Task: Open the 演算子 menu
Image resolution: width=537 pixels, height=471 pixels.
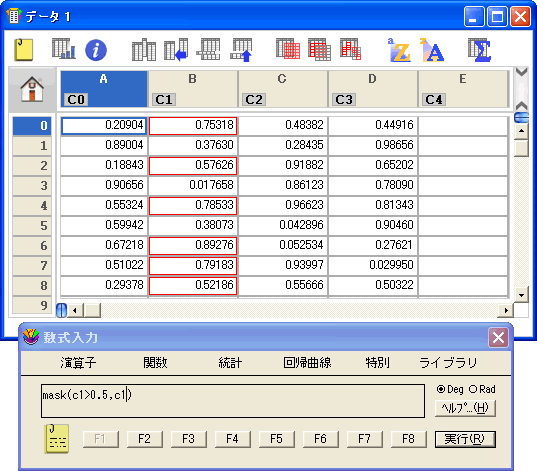Action: coord(78,362)
